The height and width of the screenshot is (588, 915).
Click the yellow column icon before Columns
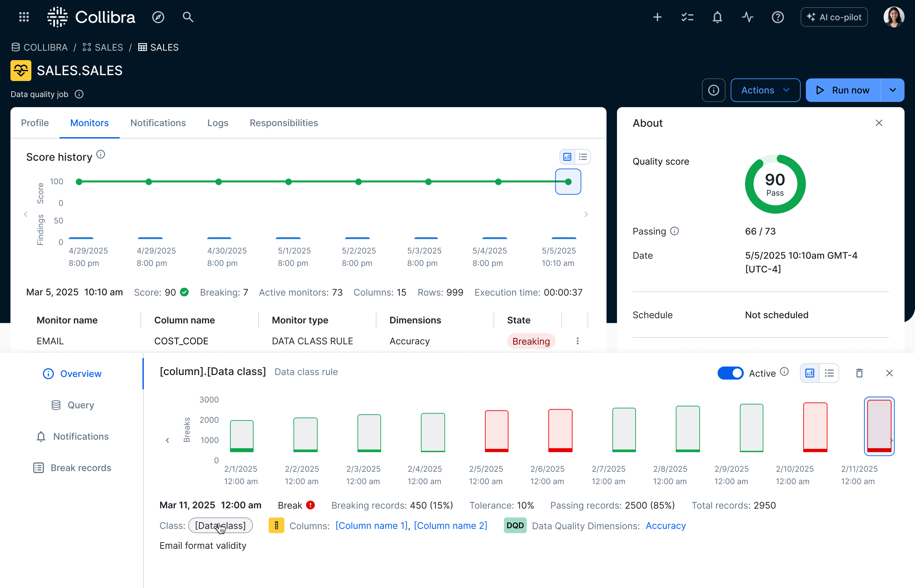click(276, 525)
